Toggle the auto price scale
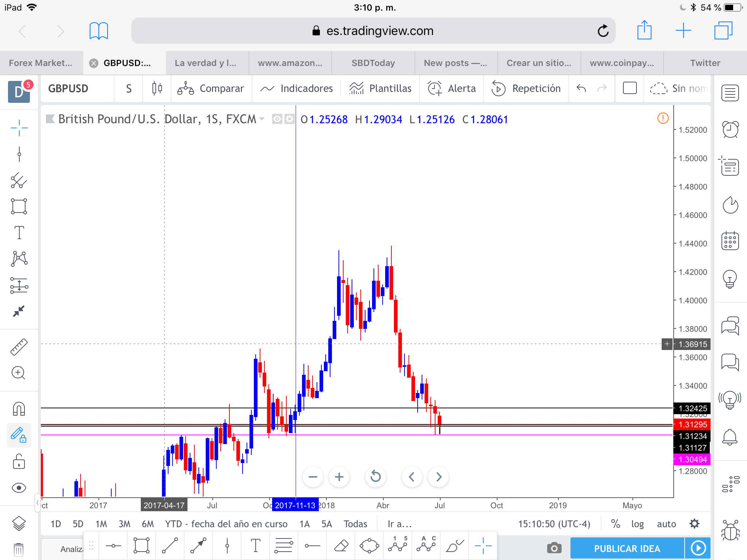The width and height of the screenshot is (747, 560). pos(666,524)
